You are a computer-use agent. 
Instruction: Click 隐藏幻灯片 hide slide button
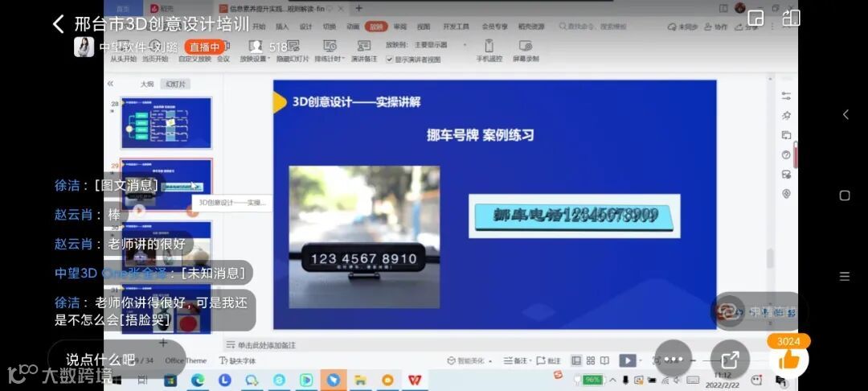293,51
